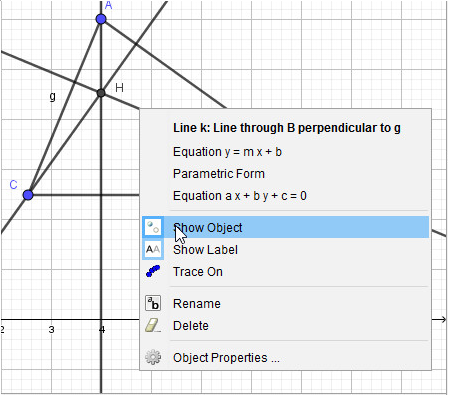This screenshot has width=450, height=398.
Task: Click the Show Object icon in the context menu
Action: click(153, 227)
